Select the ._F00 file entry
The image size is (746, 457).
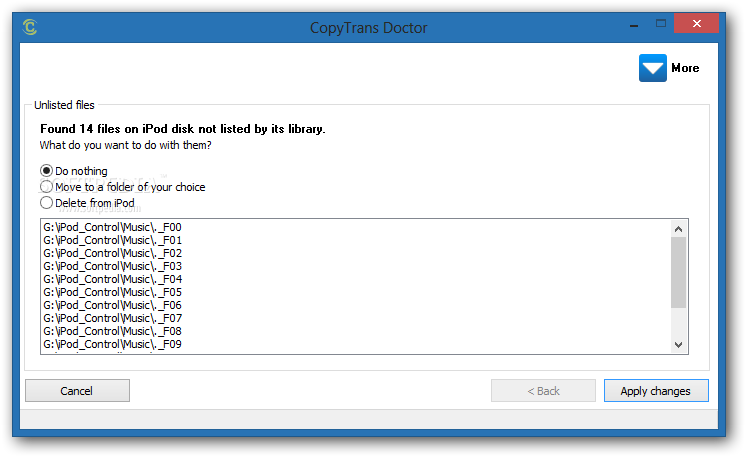pos(112,227)
